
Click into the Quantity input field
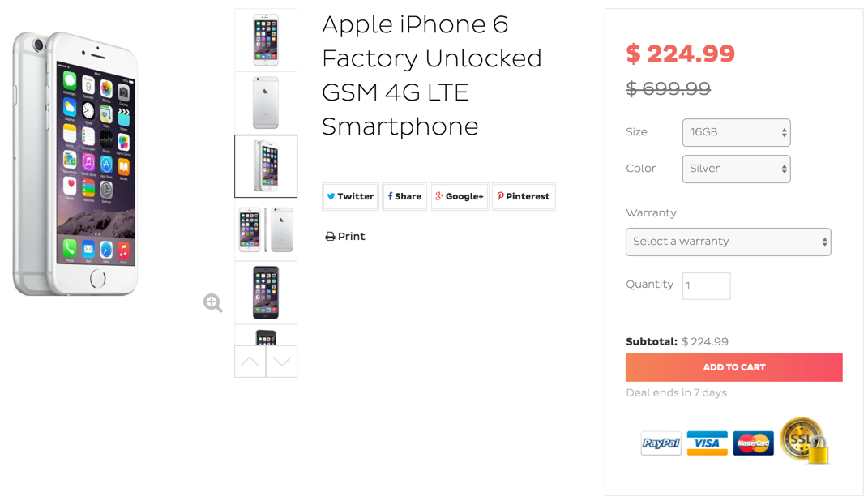pos(706,285)
